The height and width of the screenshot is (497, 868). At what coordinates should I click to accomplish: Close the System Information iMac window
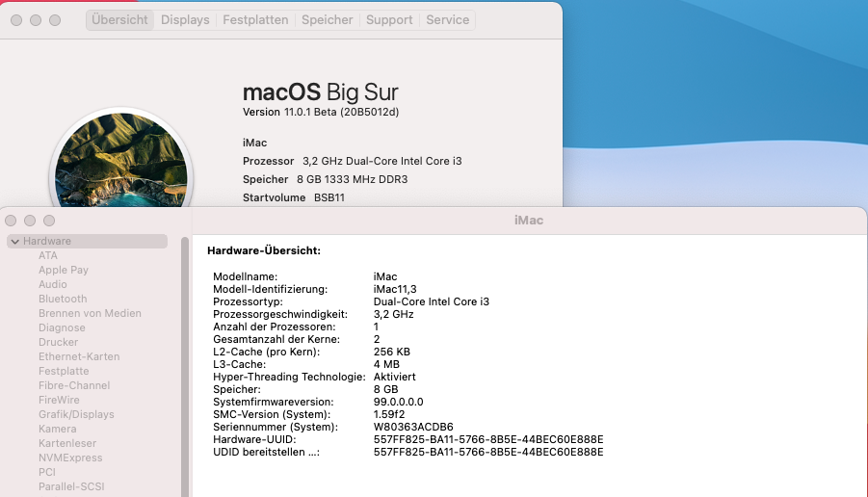11,221
